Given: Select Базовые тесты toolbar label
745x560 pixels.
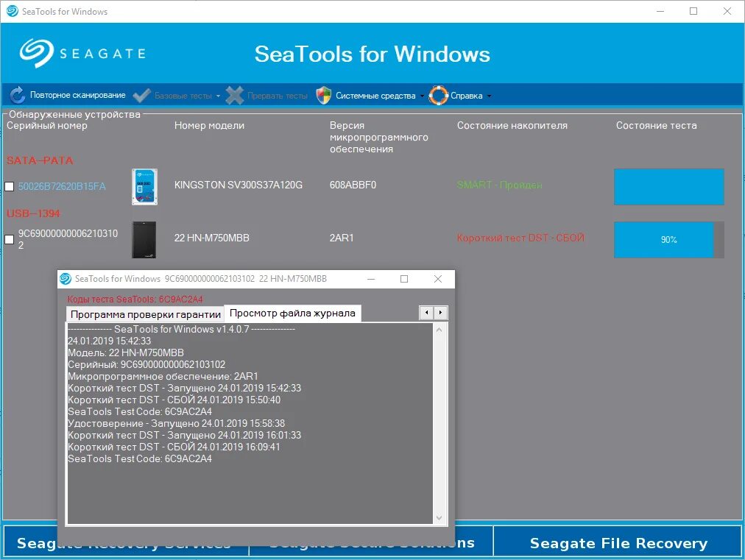Looking at the screenshot, I should pos(183,96).
